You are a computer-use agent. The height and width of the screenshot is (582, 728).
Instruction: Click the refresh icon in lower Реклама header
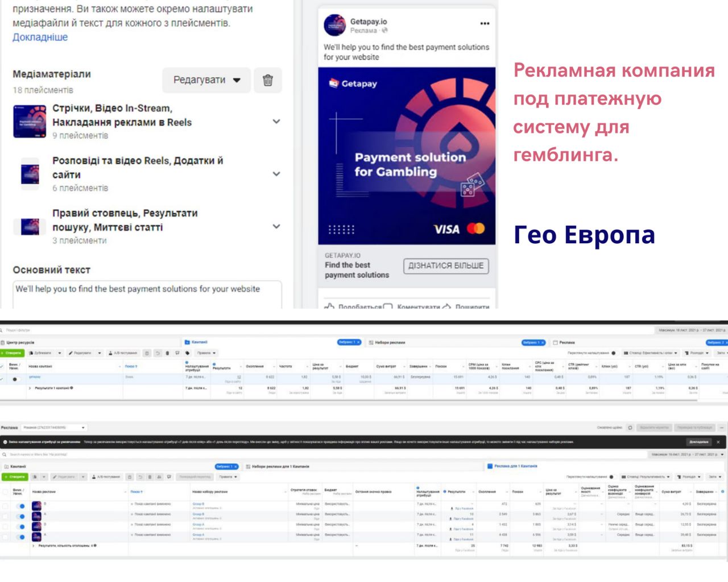coord(630,427)
